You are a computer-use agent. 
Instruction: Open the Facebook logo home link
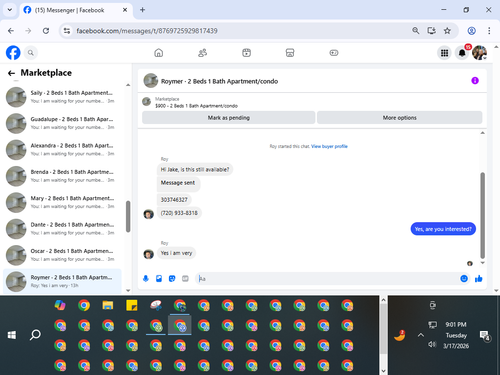coord(13,53)
